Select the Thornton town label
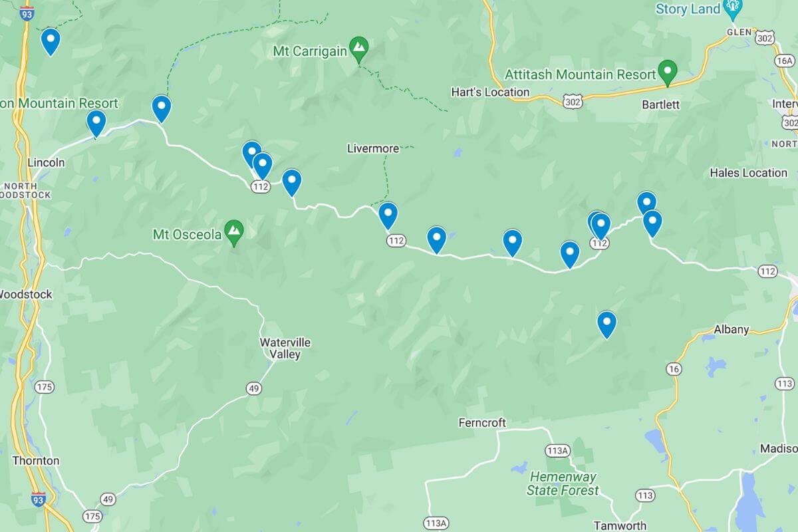Image resolution: width=798 pixels, height=532 pixels. pyautogui.click(x=36, y=460)
